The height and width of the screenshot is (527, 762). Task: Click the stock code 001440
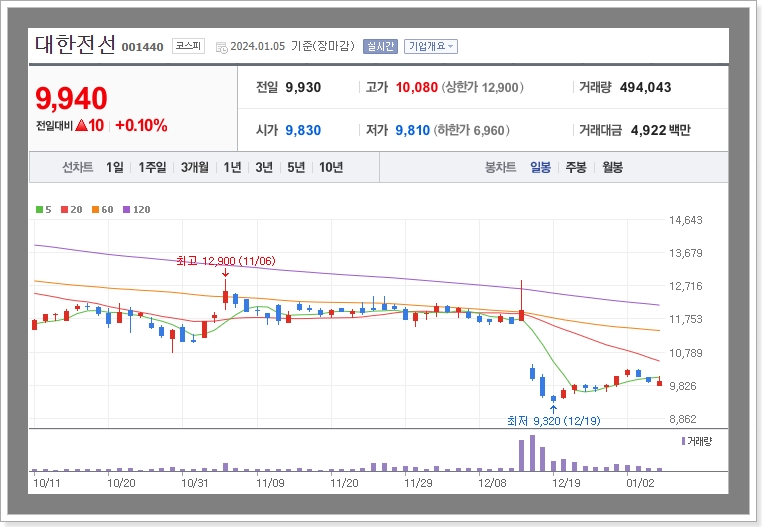coord(142,47)
